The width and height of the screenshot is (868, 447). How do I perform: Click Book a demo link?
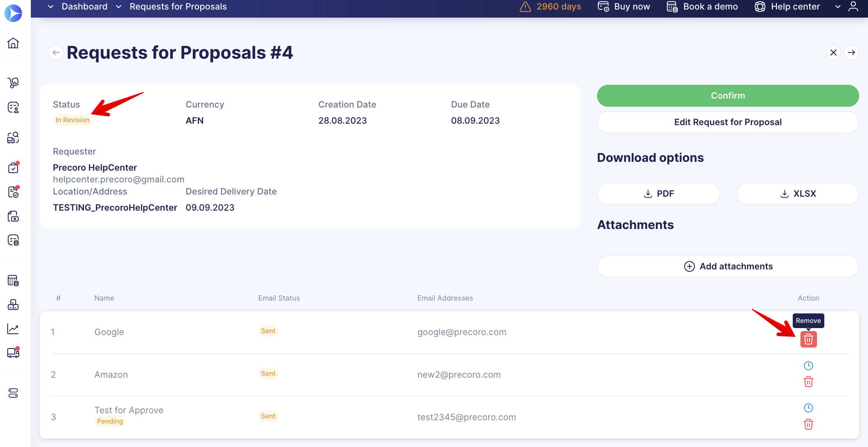tap(702, 7)
